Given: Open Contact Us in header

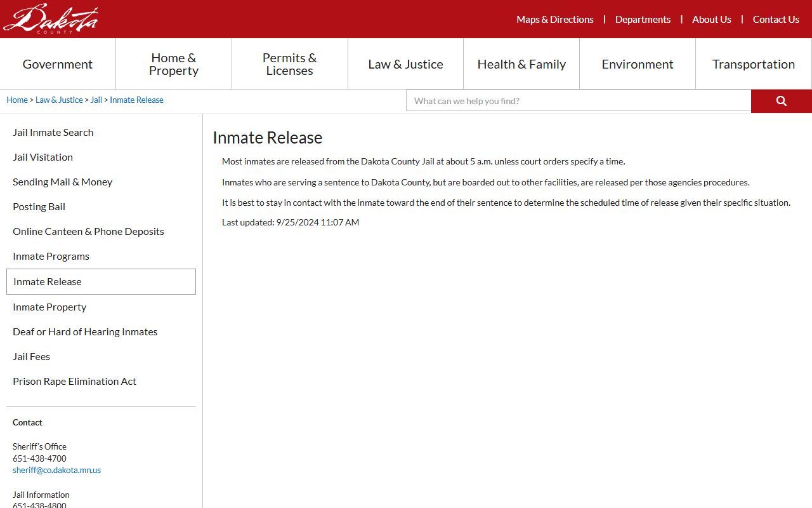Looking at the screenshot, I should click(776, 20).
